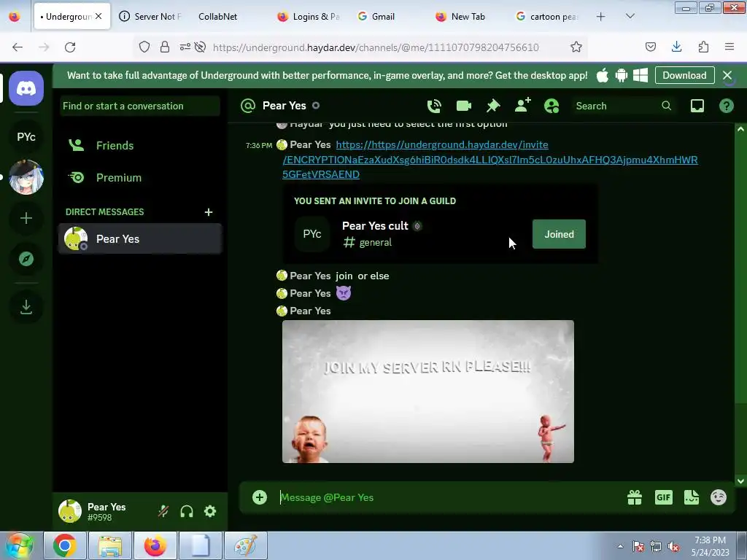747x560 pixels.
Task: Switch to the cartoon pear tab
Action: (547, 17)
